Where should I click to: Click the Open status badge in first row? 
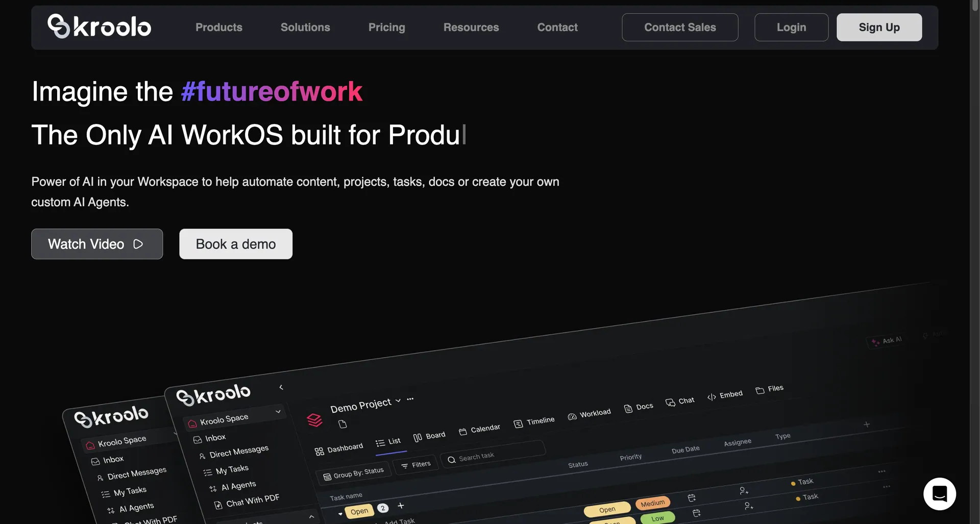[x=607, y=509]
